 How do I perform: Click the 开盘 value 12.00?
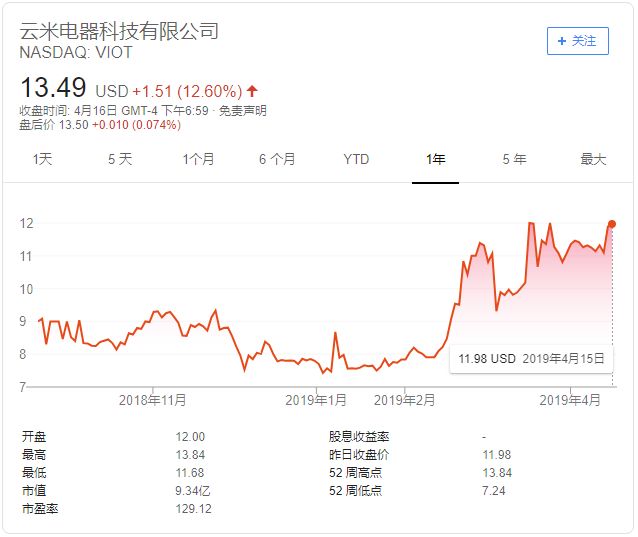(x=190, y=437)
